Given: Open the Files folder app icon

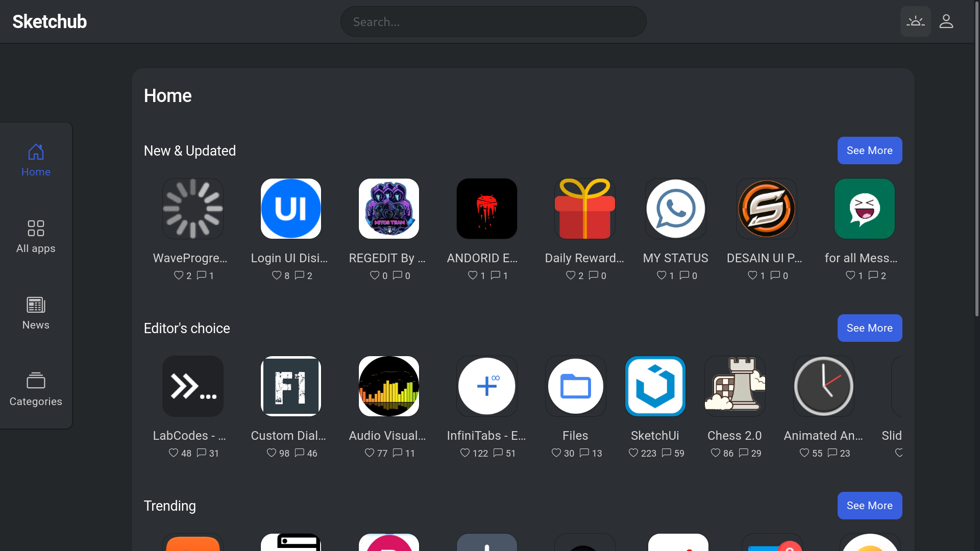Looking at the screenshot, I should tap(576, 386).
